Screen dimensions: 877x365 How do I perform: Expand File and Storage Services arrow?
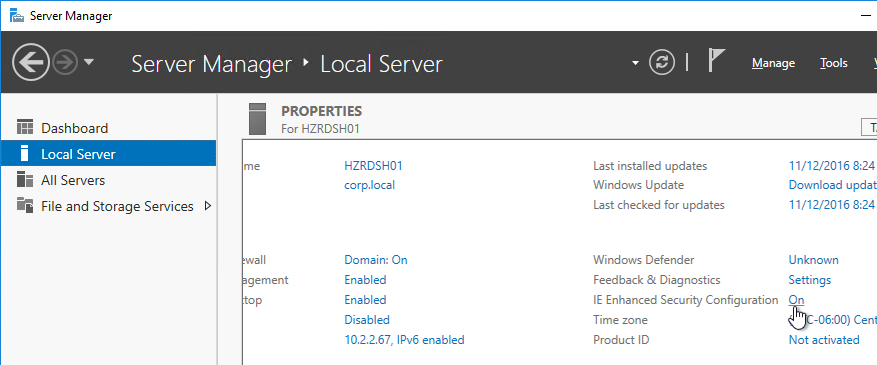tap(208, 206)
